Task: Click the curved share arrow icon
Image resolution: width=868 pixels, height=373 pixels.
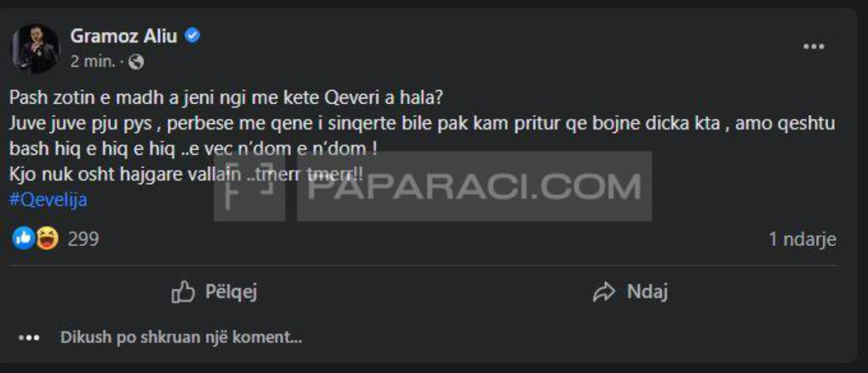Action: [604, 292]
